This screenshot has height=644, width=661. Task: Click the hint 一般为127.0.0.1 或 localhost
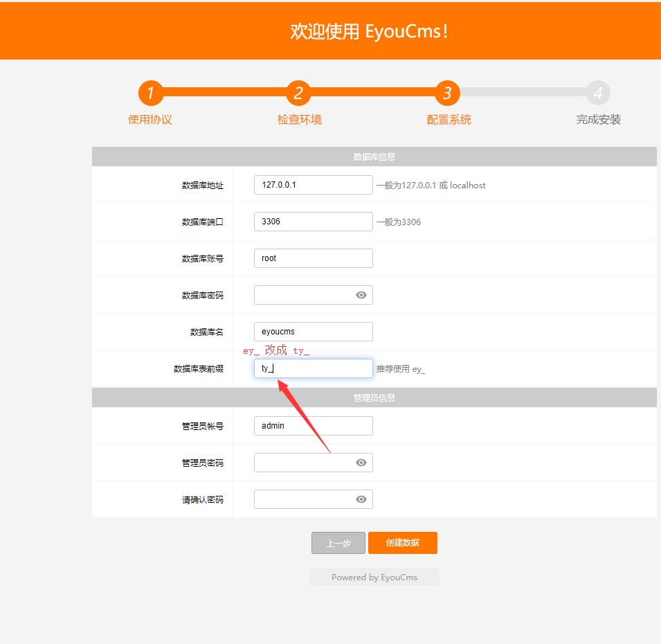click(431, 185)
